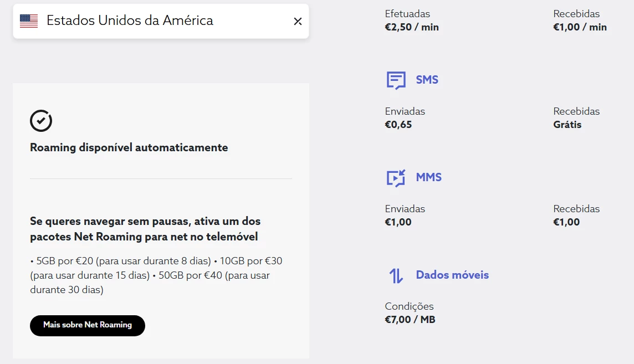This screenshot has height=364, width=634.
Task: Click the mobile data price €7,00 / MB
Action: point(410,320)
